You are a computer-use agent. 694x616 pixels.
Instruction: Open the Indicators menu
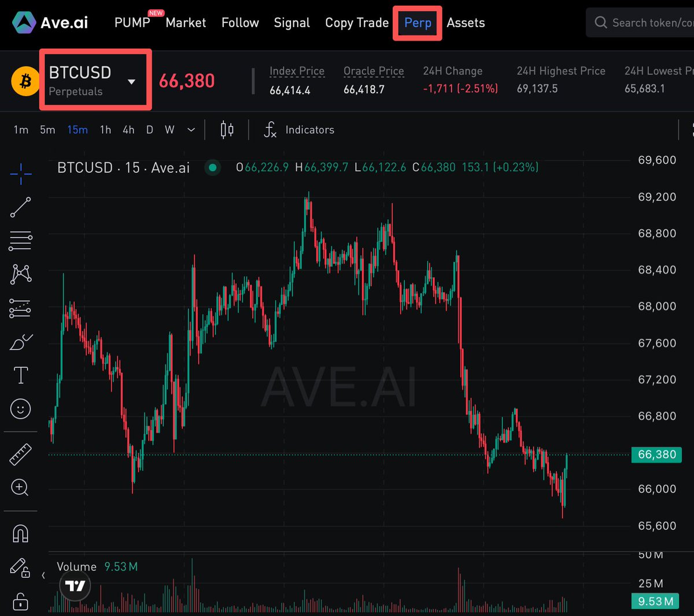point(299,130)
